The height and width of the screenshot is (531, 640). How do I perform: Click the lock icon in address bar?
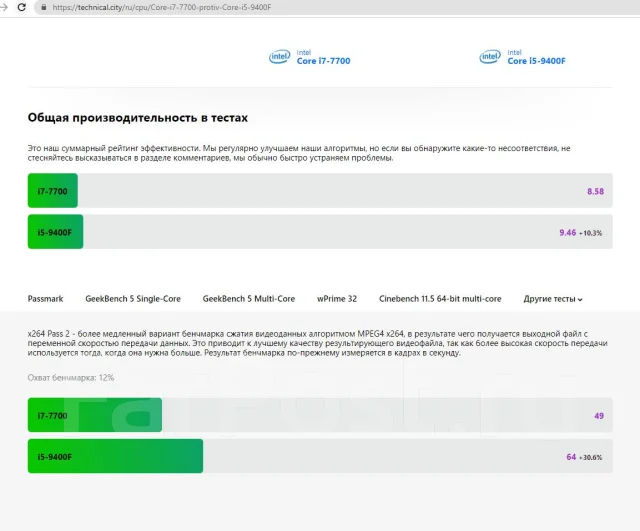(43, 7)
